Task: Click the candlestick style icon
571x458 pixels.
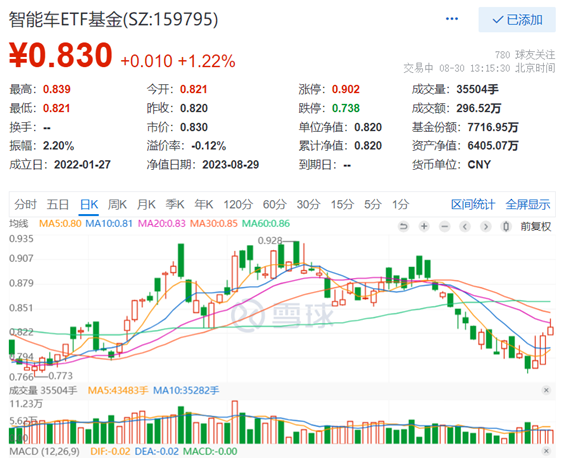Action: (505, 227)
